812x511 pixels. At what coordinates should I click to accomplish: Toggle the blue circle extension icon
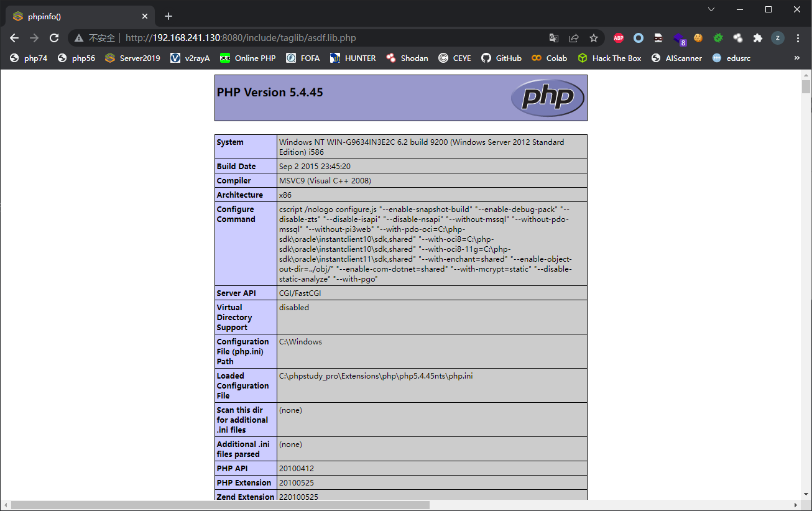point(638,38)
